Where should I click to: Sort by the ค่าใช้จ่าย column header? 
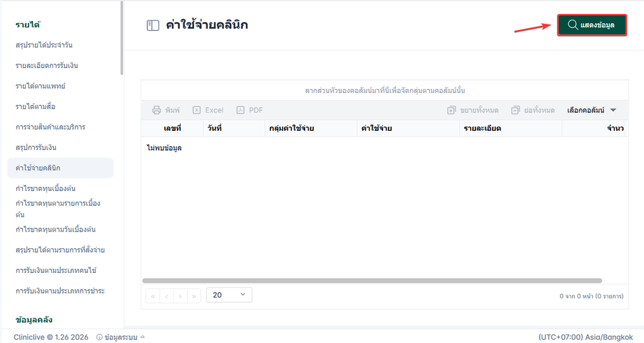click(x=408, y=128)
